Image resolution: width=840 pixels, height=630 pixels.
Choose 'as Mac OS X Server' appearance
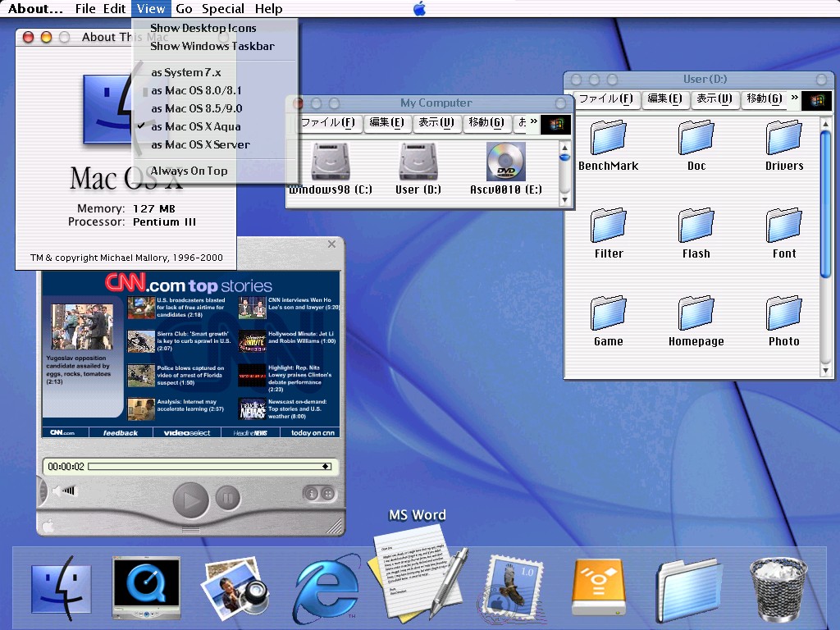pyautogui.click(x=214, y=144)
